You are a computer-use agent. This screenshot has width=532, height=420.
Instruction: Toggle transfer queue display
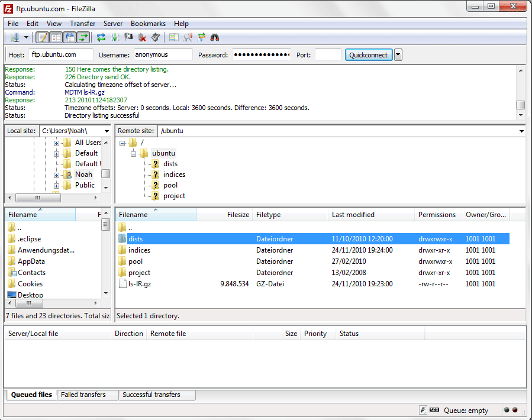83,37
